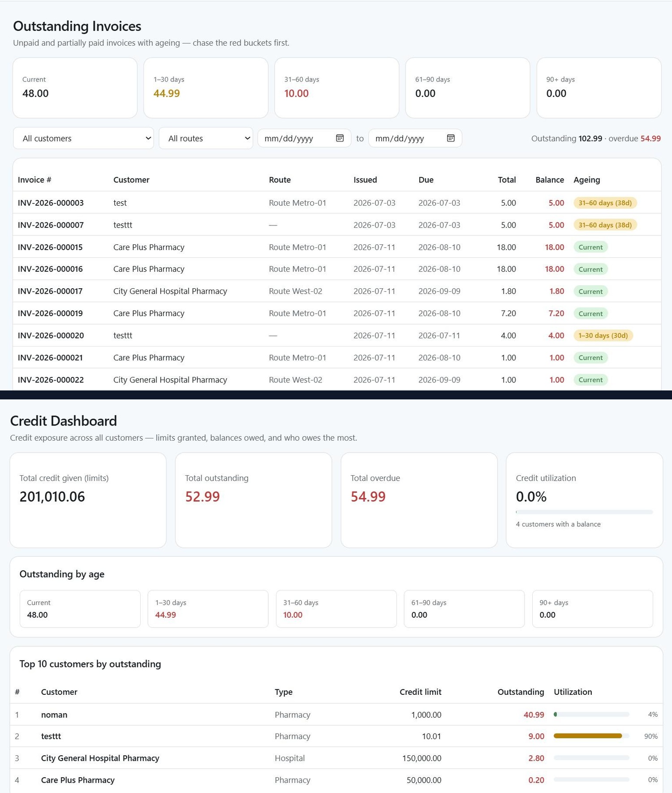Click the 31–60 days (38d) badge for INV-2026-000007
This screenshot has height=793, width=672.
605,225
